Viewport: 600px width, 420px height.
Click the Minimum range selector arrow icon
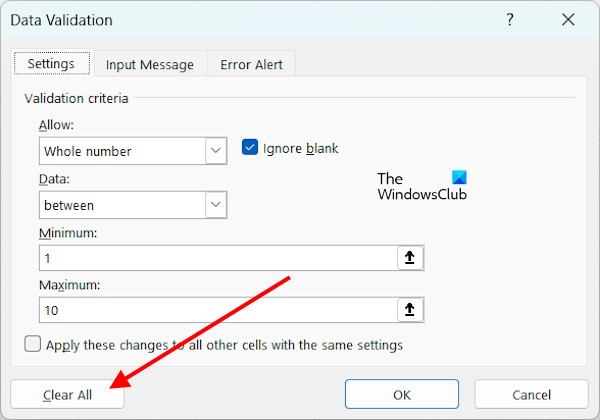[x=409, y=258]
